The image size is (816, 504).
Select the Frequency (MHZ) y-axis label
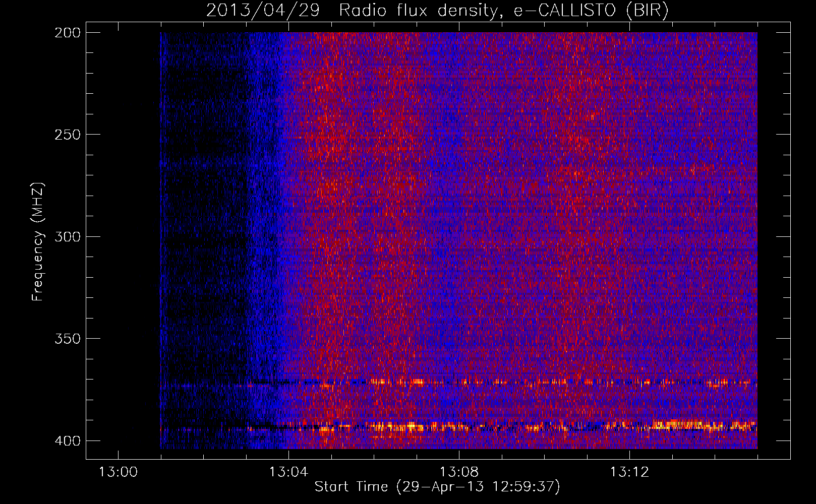point(38,241)
